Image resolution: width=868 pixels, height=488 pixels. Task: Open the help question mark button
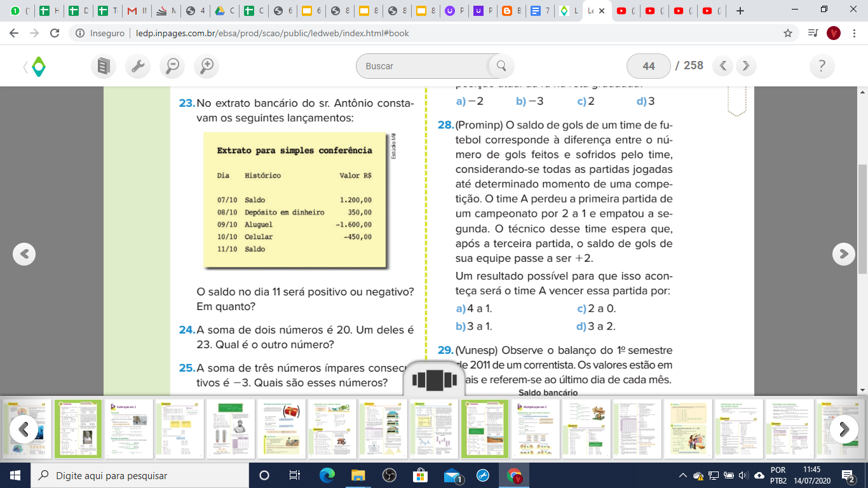[822, 65]
